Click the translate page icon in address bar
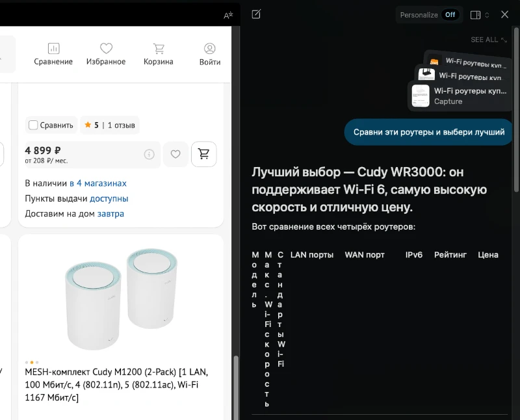The image size is (520, 420). pyautogui.click(x=228, y=15)
